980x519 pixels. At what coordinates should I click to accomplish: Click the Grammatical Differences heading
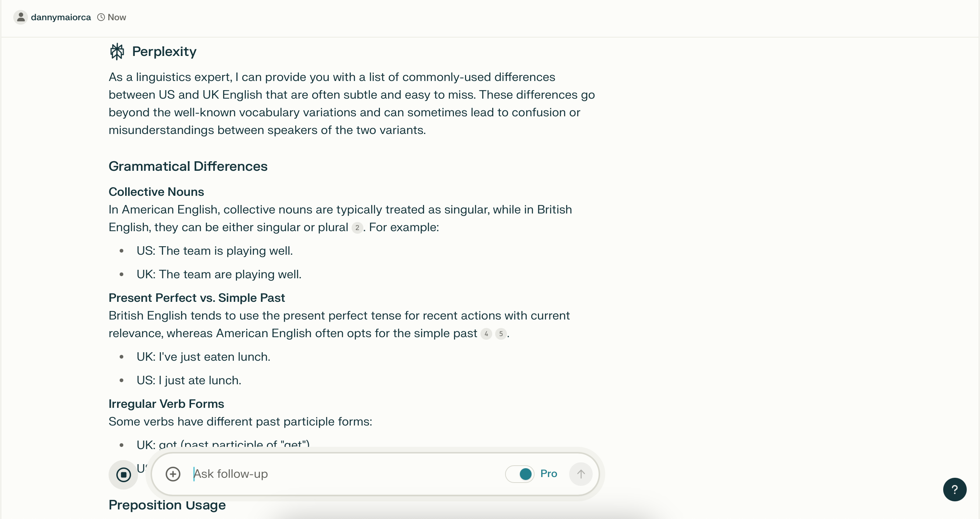pyautogui.click(x=188, y=166)
